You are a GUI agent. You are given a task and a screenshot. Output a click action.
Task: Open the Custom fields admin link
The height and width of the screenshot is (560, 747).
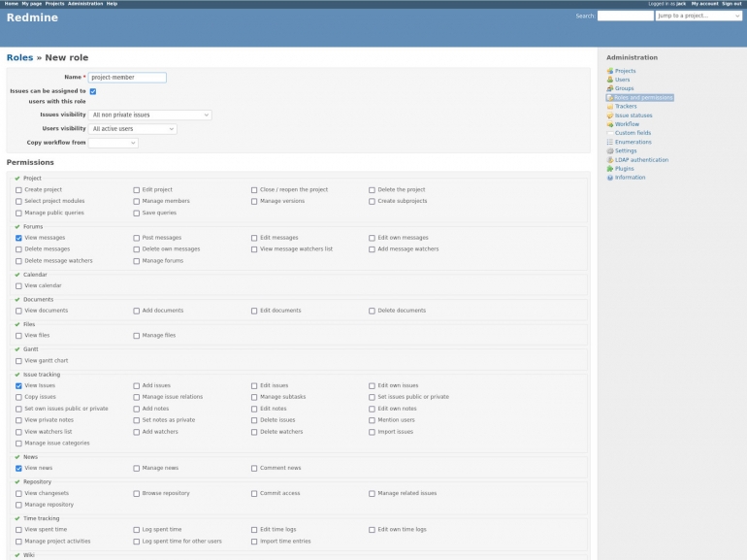(633, 133)
